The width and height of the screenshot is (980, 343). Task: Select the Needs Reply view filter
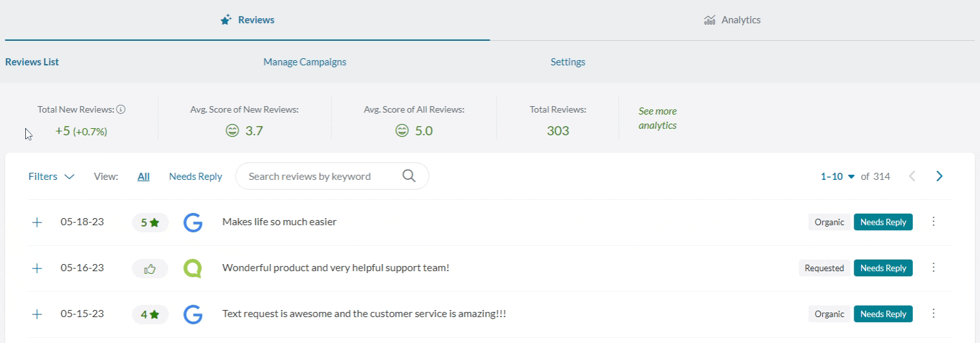tap(195, 177)
